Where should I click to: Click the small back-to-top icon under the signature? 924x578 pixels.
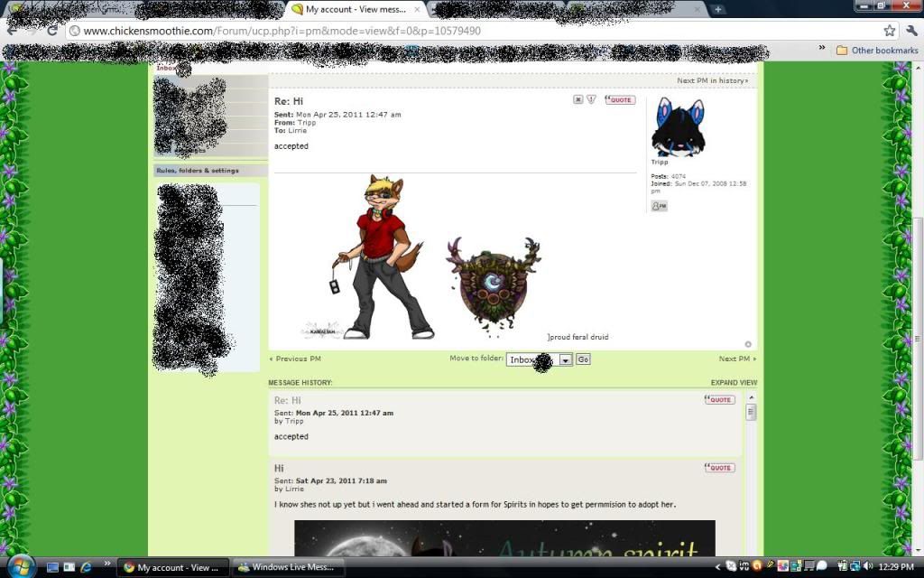tap(748, 344)
